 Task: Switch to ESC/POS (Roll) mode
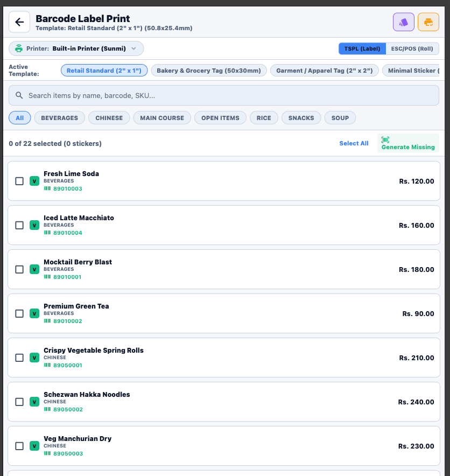click(x=412, y=48)
